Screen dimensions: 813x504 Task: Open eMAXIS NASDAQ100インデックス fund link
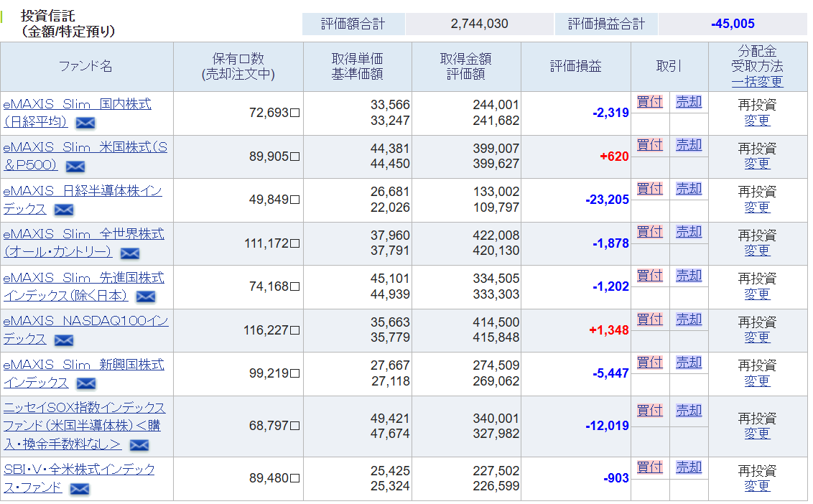click(x=85, y=330)
